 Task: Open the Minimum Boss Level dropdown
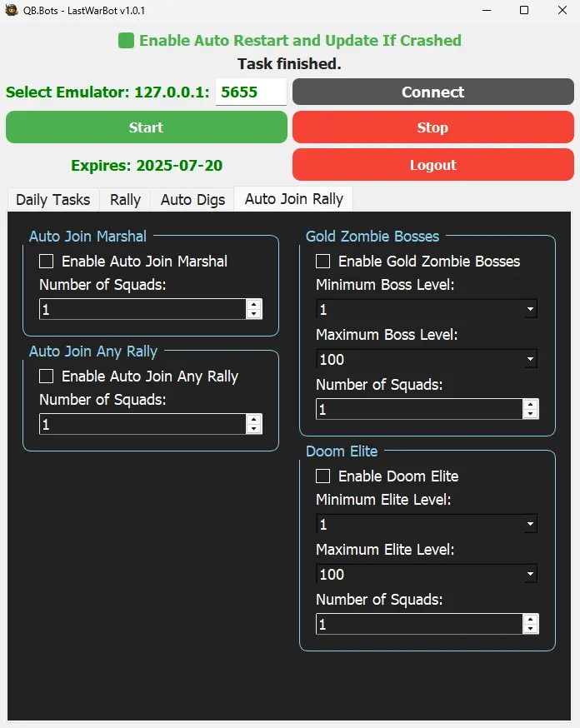[x=427, y=309]
